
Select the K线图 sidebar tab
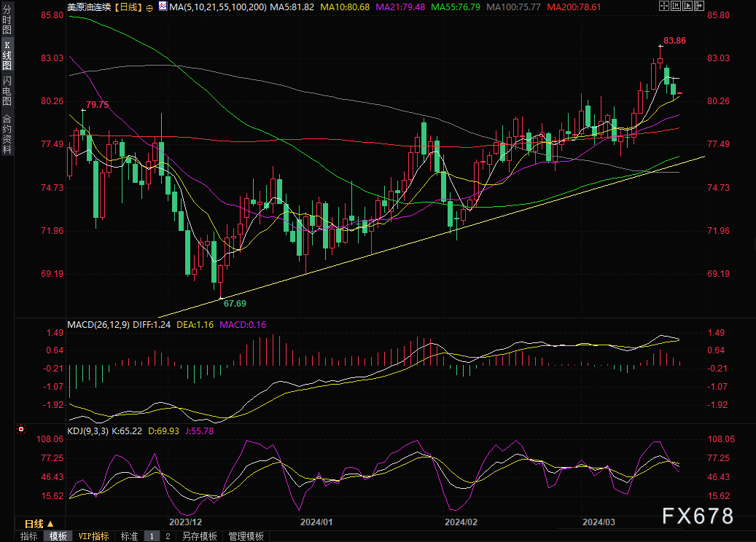tap(7, 55)
